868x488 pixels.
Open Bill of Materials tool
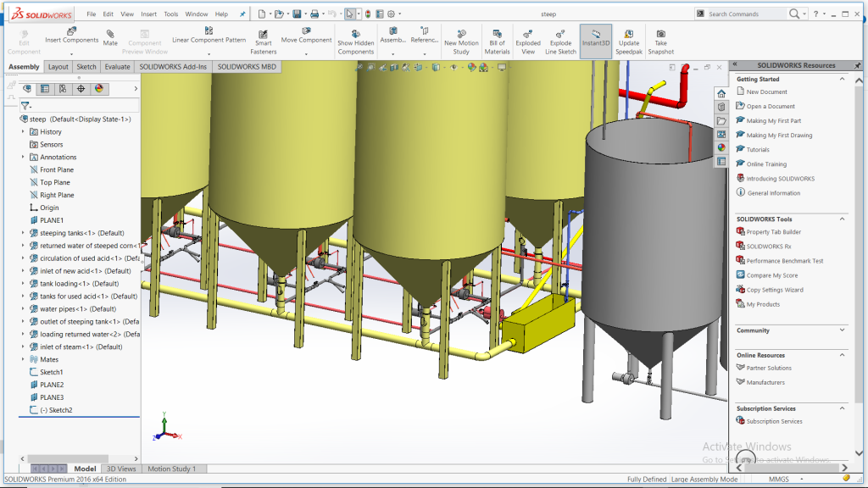point(498,35)
